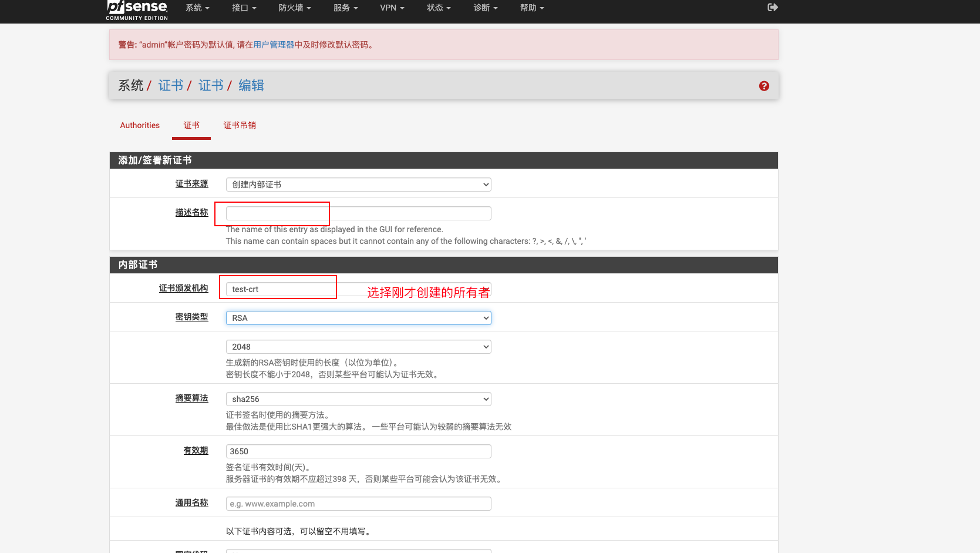Switch to the 证书吊销 tab
The height and width of the screenshot is (553, 980).
point(240,125)
